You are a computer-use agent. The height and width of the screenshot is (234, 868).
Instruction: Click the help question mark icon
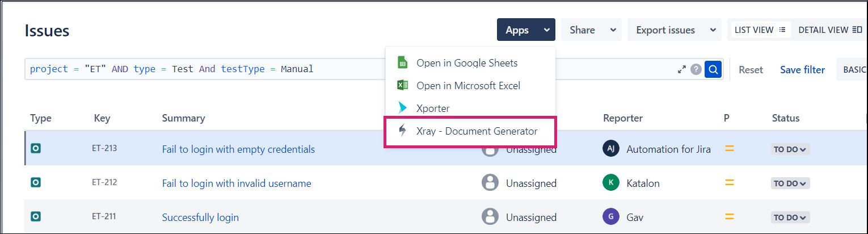(696, 70)
